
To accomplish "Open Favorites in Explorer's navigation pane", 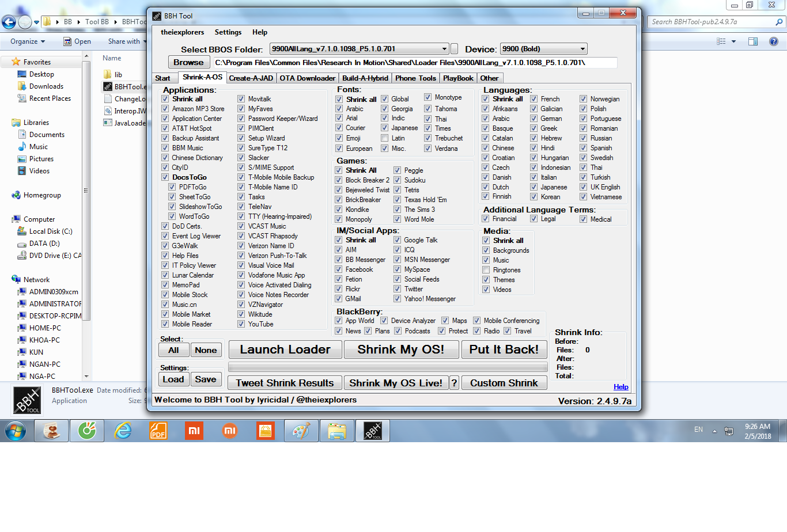I will [37, 62].
